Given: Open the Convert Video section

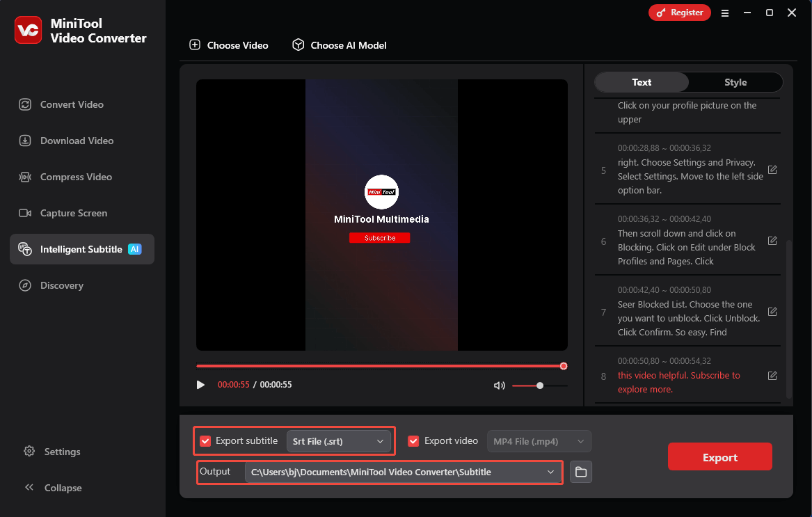Looking at the screenshot, I should tap(61, 104).
